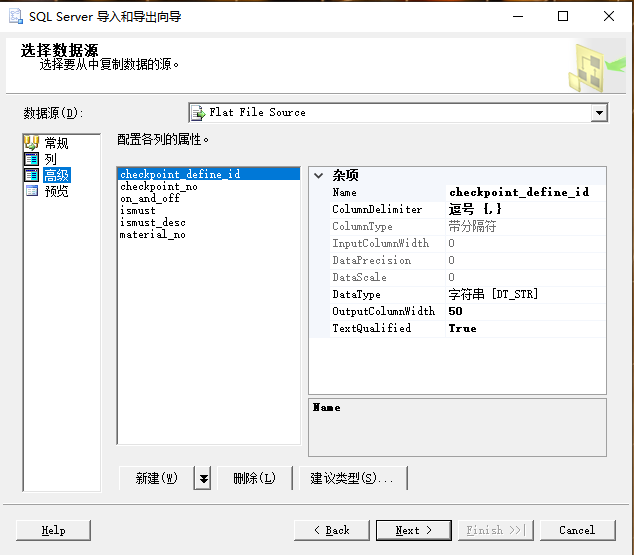Viewport: 634px width, 555px height.
Task: Click the Name description pane
Action: click(457, 428)
